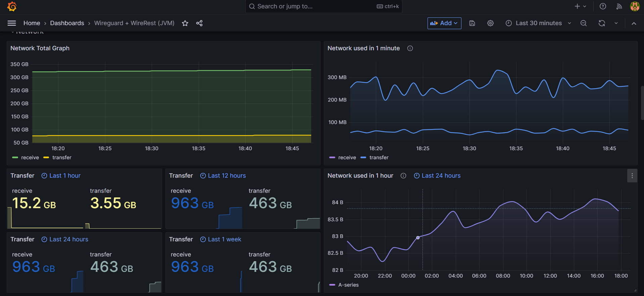
Task: Open the Grafana home logo
Action: pos(12,6)
